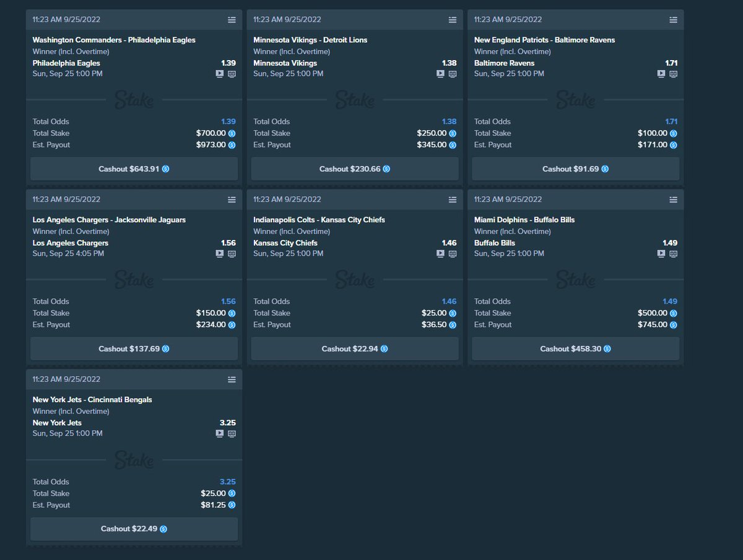743x560 pixels.
Task: Cash out Bills bet for $458.30
Action: [x=576, y=349]
